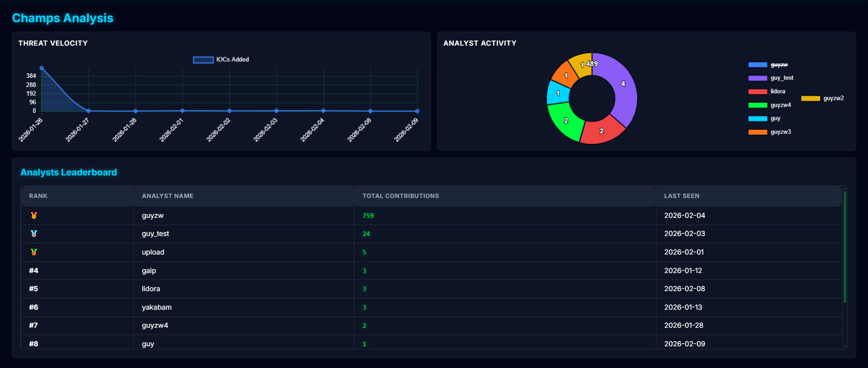Click the lidora red legend swatch
The image size is (868, 368).
tap(757, 92)
